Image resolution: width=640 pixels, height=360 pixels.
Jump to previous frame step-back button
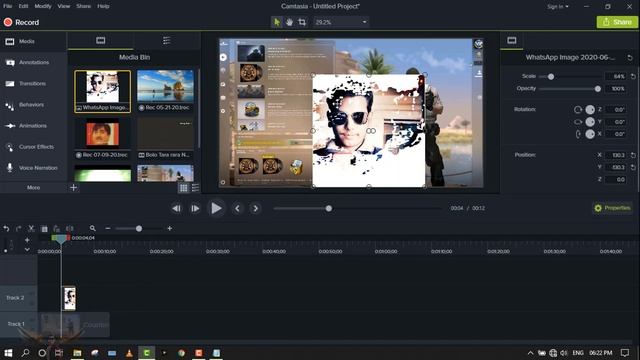(x=176, y=208)
